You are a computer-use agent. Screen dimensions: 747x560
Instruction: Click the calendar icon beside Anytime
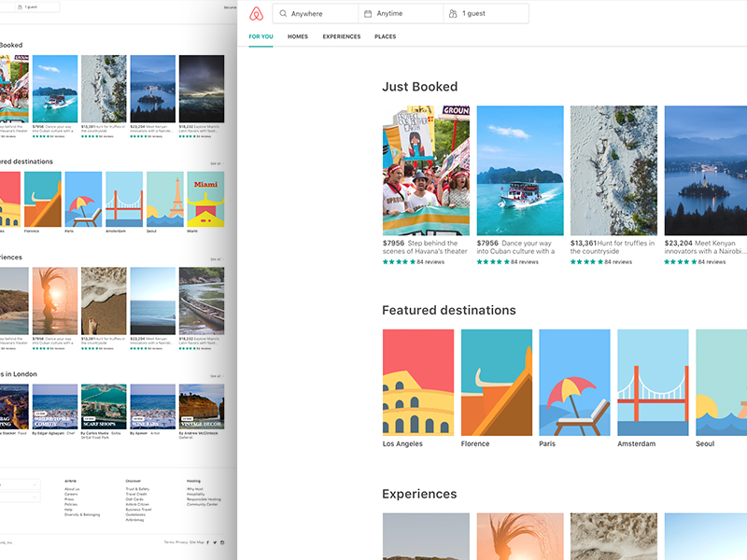click(x=368, y=14)
